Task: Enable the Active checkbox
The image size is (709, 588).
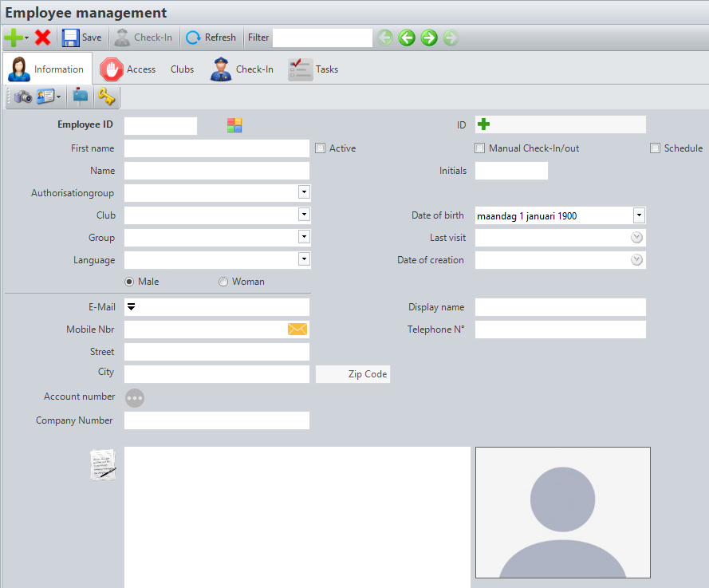Action: coord(321,148)
